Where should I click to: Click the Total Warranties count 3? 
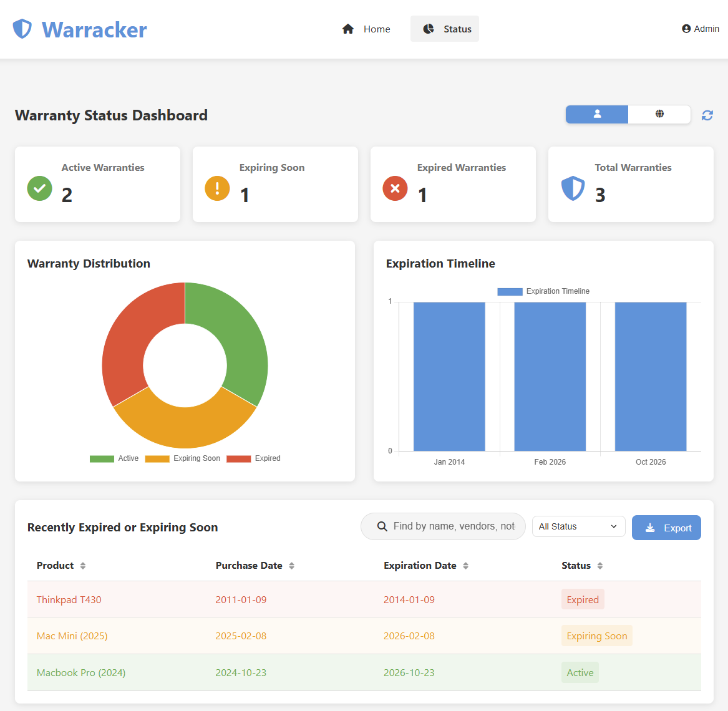coord(600,195)
